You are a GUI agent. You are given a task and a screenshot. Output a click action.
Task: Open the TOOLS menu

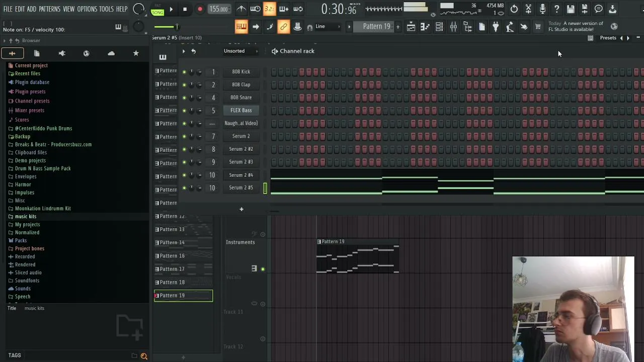[x=106, y=9]
